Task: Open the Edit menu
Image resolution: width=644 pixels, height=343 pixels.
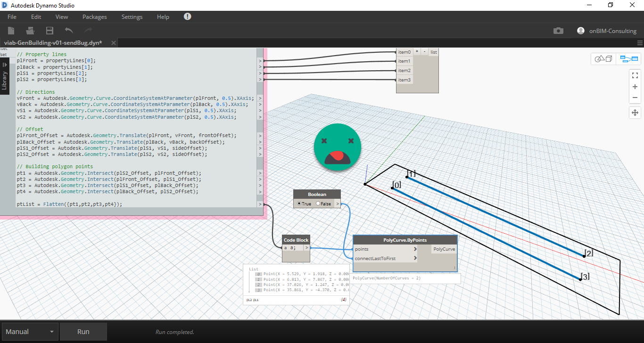Action: (x=36, y=16)
